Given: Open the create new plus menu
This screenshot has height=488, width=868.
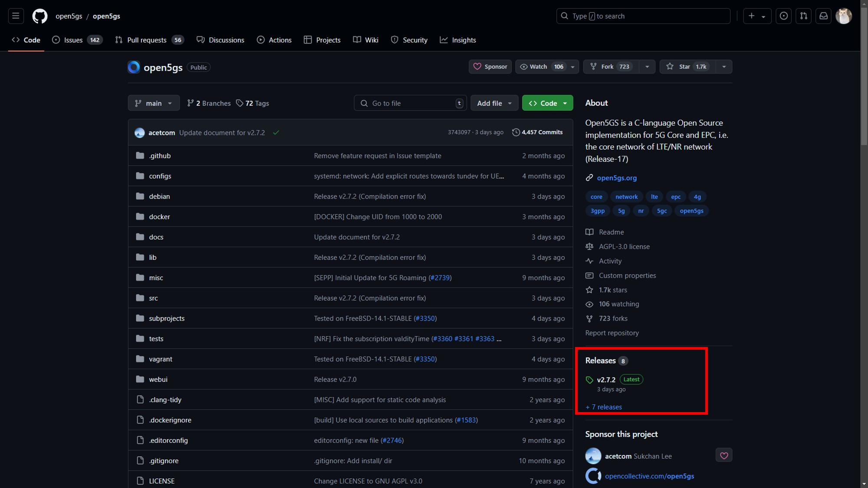Looking at the screenshot, I should pos(757,16).
